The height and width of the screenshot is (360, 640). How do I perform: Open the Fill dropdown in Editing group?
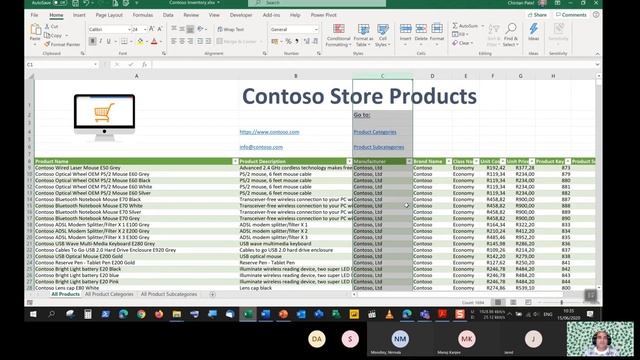460,35
